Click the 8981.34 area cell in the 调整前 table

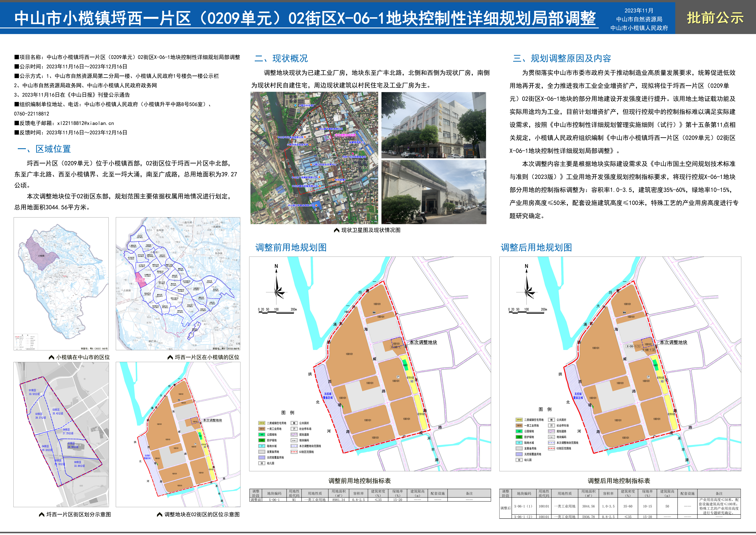[339, 500]
